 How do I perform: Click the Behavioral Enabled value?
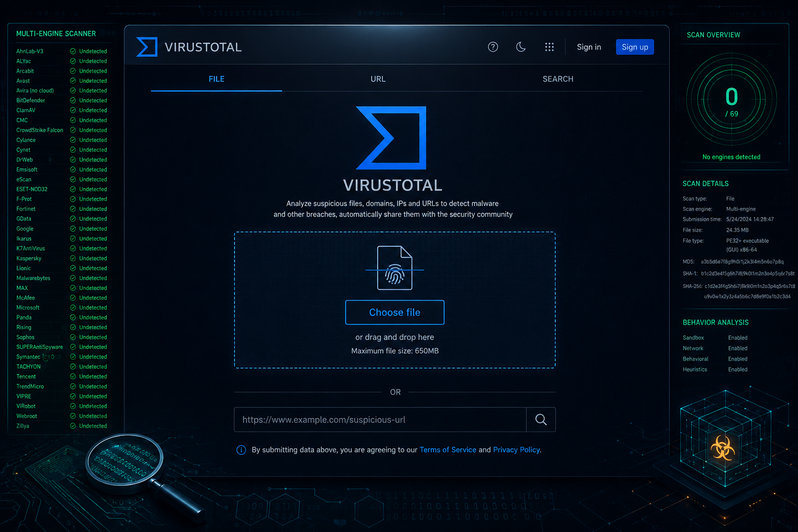click(738, 359)
